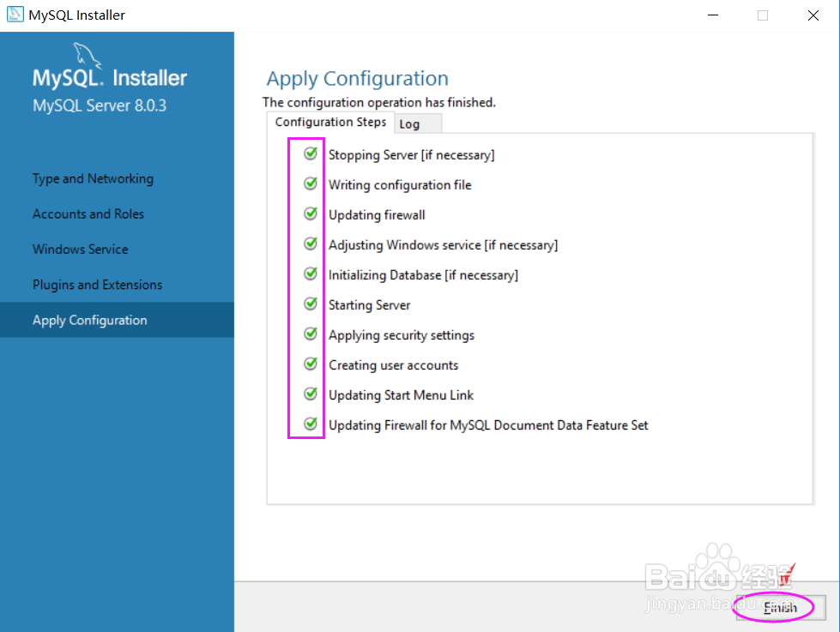
Task: Open the Plugins and Extensions step
Action: coord(96,284)
